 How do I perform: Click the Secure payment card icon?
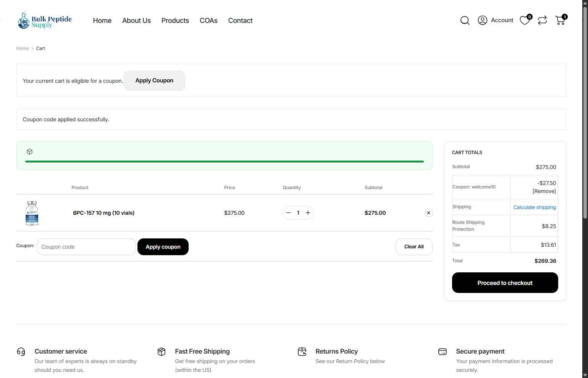[x=443, y=352]
